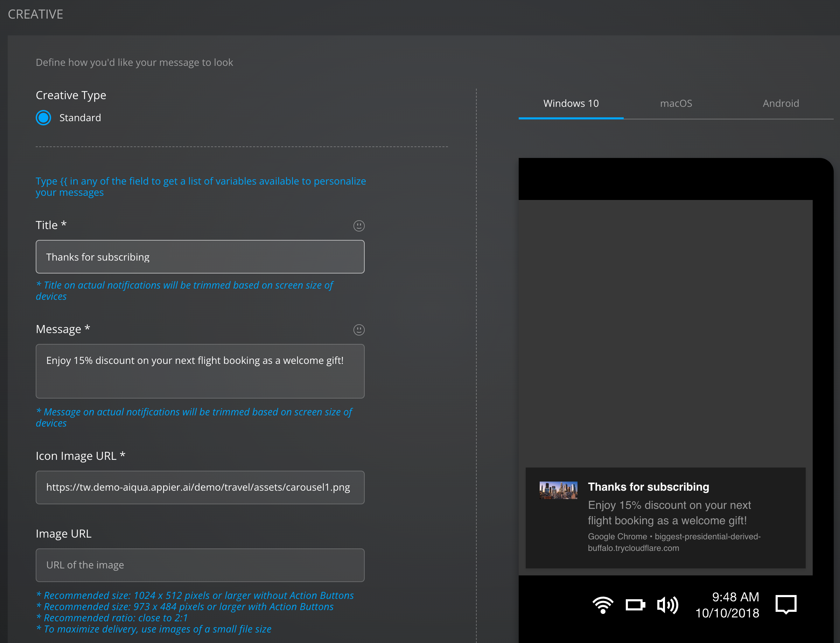
Task: Select the Standard creative type radio button
Action: (x=44, y=118)
